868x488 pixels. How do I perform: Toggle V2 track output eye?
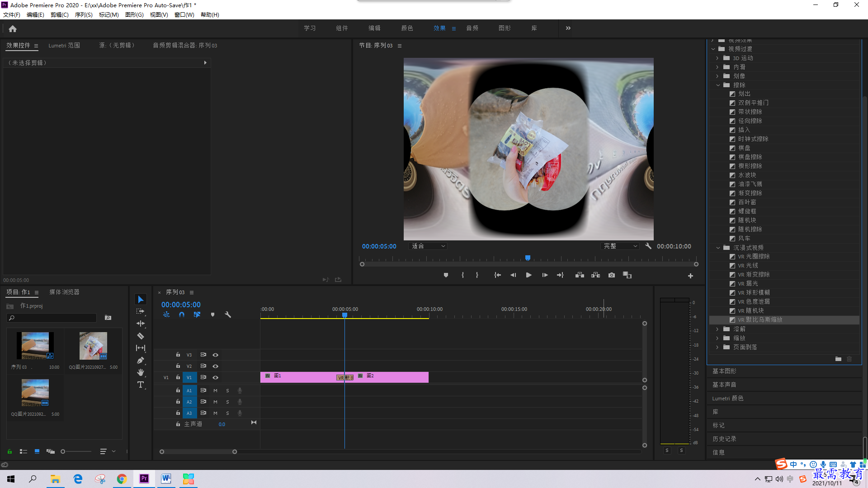(x=216, y=366)
